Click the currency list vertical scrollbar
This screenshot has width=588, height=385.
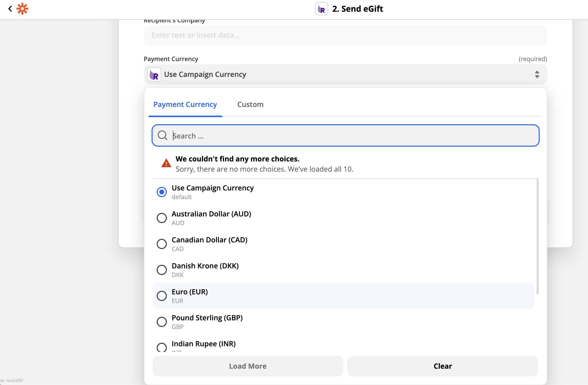tap(537, 236)
